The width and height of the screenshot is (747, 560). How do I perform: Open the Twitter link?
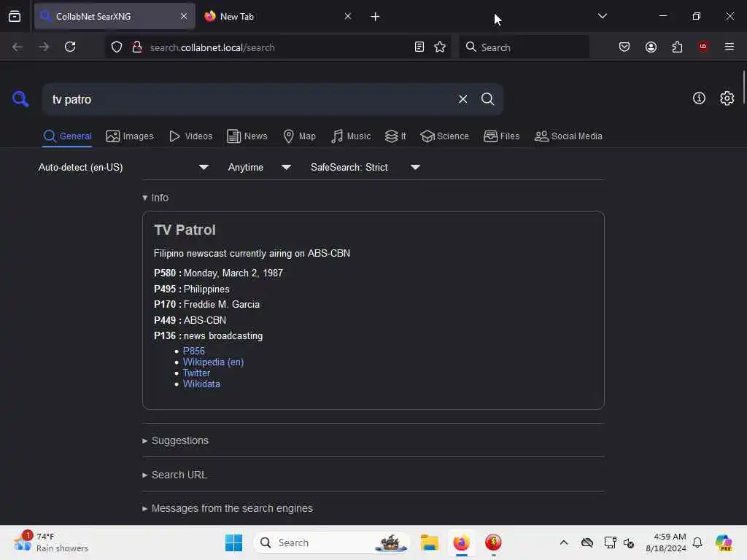pyautogui.click(x=196, y=373)
